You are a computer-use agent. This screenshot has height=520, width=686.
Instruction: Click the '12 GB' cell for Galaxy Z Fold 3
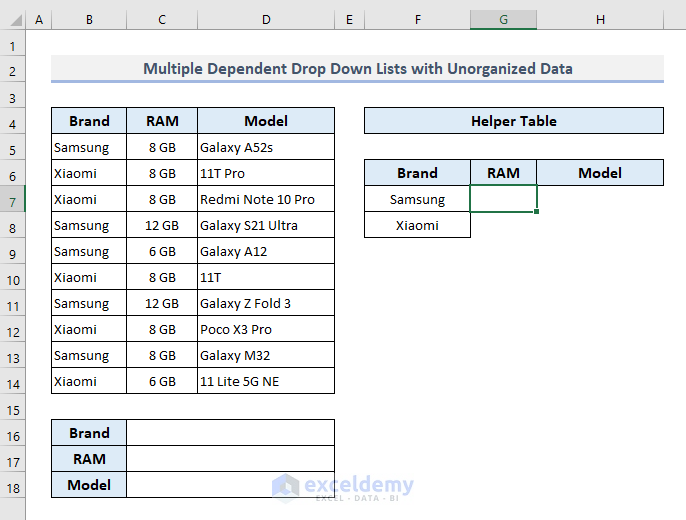(x=162, y=303)
